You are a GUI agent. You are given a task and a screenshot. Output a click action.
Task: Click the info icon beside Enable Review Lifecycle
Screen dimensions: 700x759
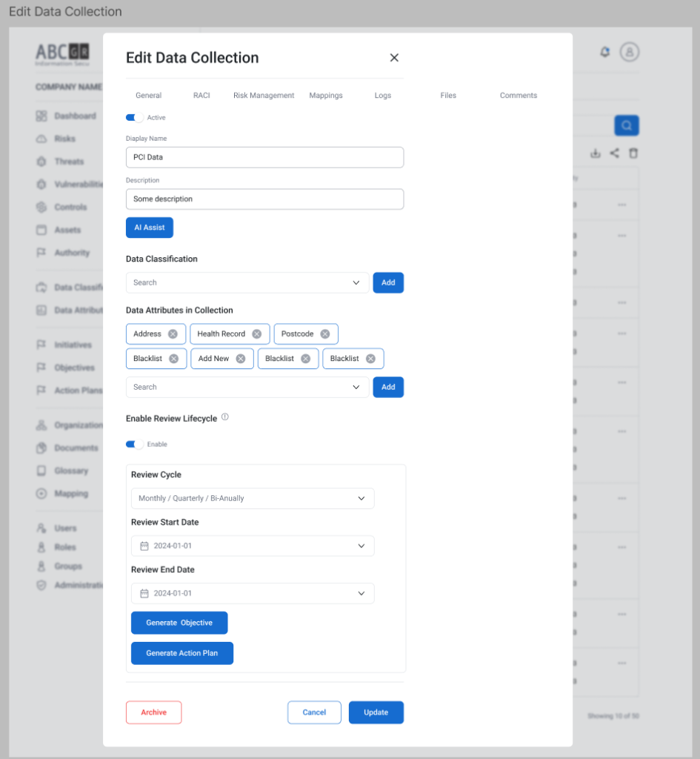click(x=225, y=417)
